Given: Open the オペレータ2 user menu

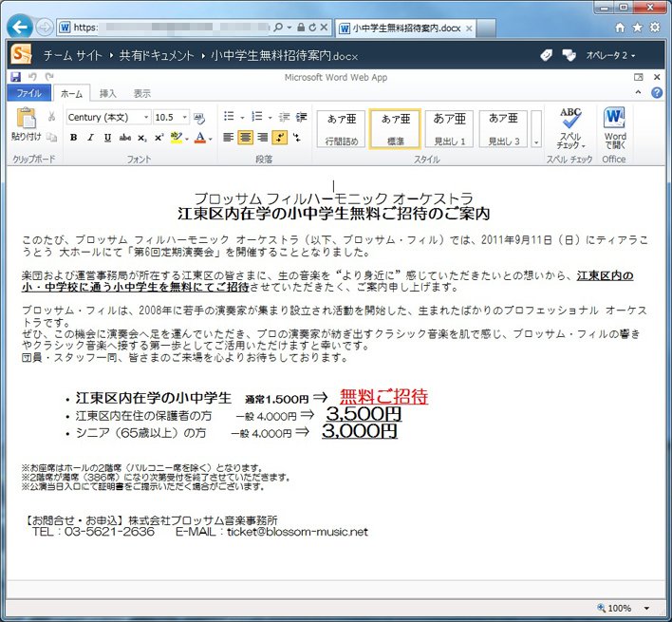Looking at the screenshot, I should (610, 55).
